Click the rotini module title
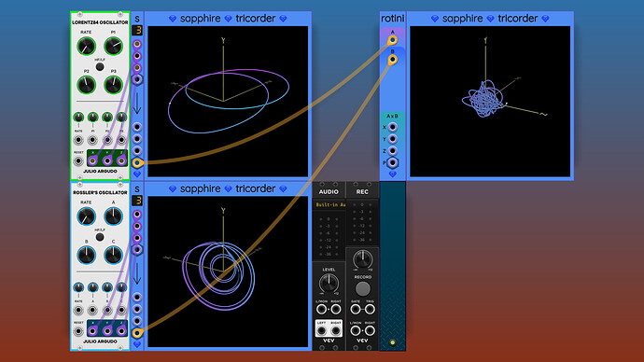Image resolution: width=644 pixels, height=362 pixels. (x=393, y=19)
